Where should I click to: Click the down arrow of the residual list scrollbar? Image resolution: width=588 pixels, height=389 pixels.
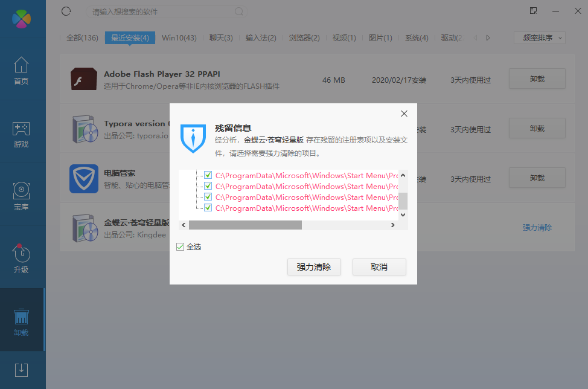click(403, 215)
